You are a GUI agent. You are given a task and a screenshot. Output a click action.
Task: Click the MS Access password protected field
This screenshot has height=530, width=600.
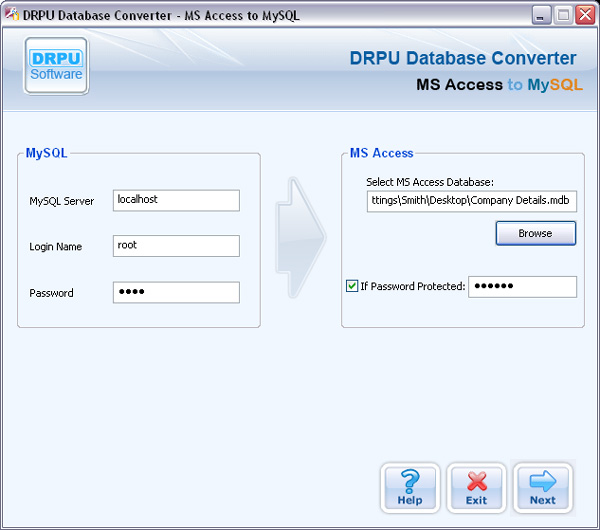tap(523, 287)
